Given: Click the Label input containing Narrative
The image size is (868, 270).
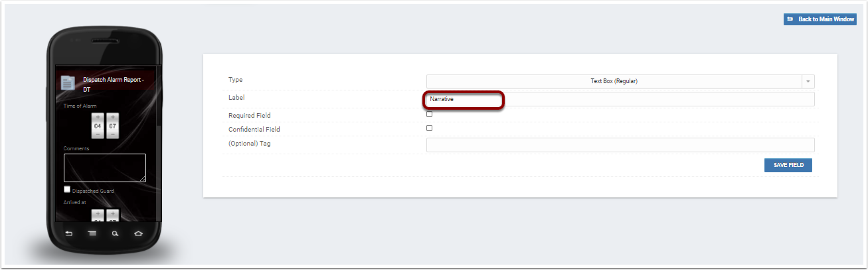Looking at the screenshot, I should click(x=620, y=99).
